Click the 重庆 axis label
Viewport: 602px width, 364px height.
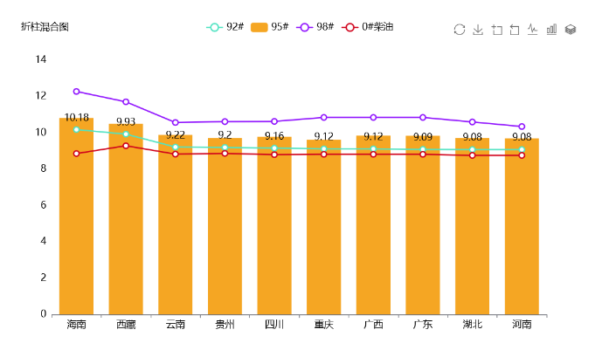(x=323, y=325)
